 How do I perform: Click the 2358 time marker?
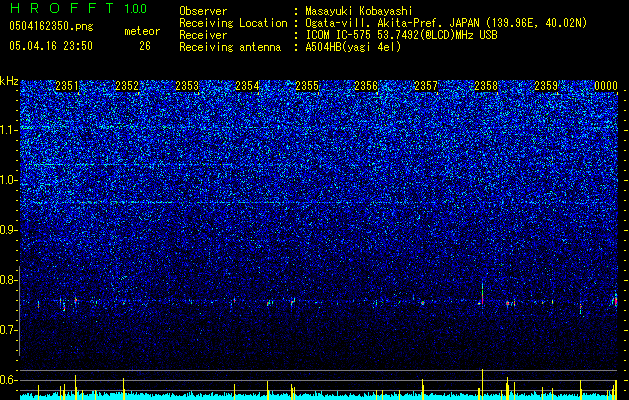pos(486,86)
